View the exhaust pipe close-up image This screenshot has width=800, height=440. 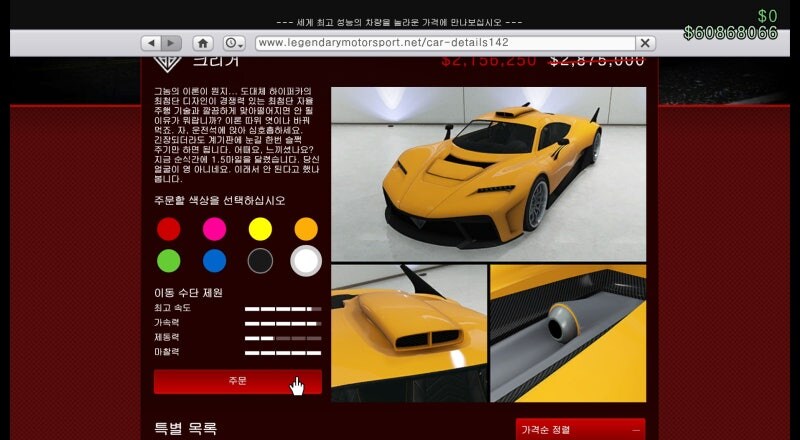tap(568, 333)
